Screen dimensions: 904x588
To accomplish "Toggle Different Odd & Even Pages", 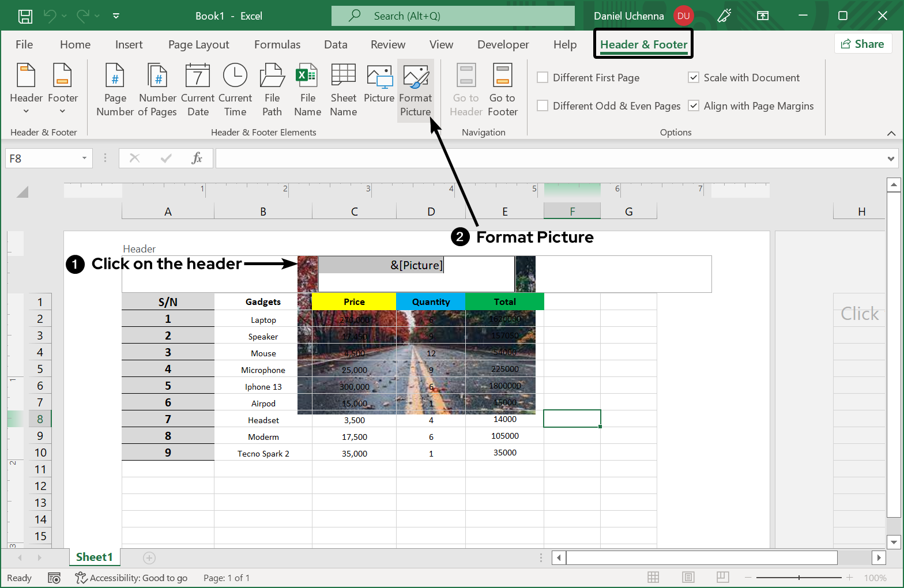I will [x=543, y=106].
